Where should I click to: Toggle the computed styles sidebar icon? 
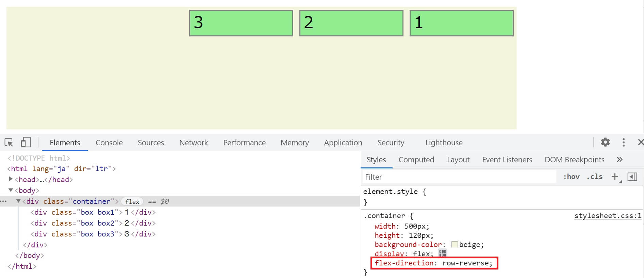point(632,177)
